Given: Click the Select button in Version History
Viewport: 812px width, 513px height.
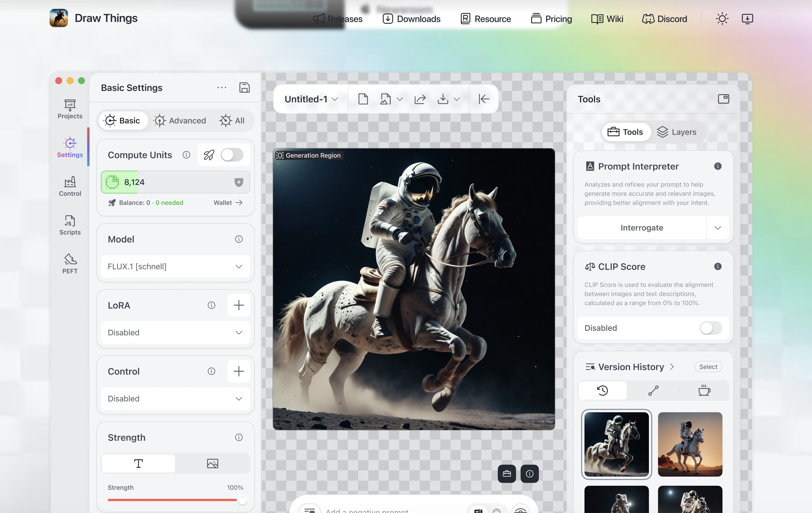Looking at the screenshot, I should click(708, 366).
